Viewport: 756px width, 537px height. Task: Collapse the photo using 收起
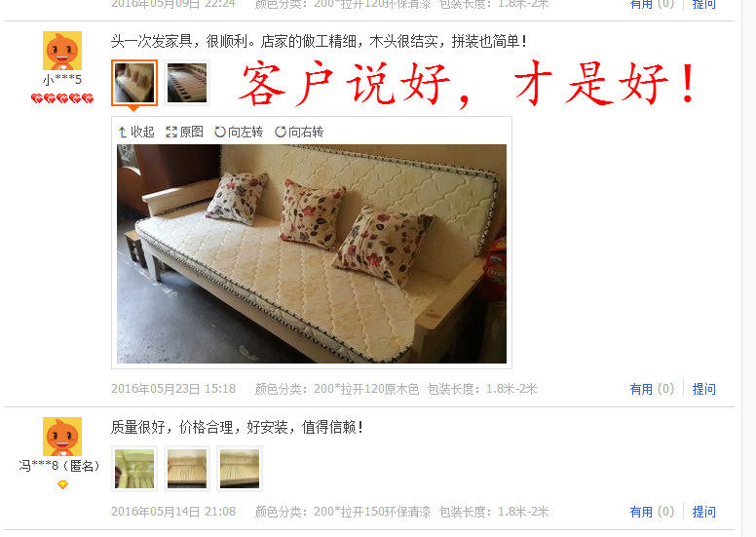point(136,132)
